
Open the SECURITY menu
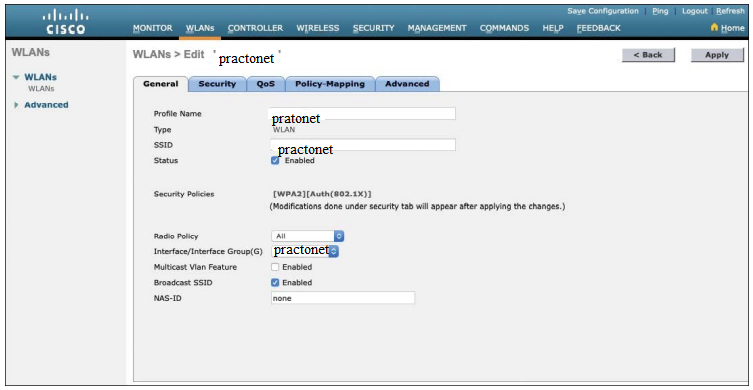tap(374, 28)
